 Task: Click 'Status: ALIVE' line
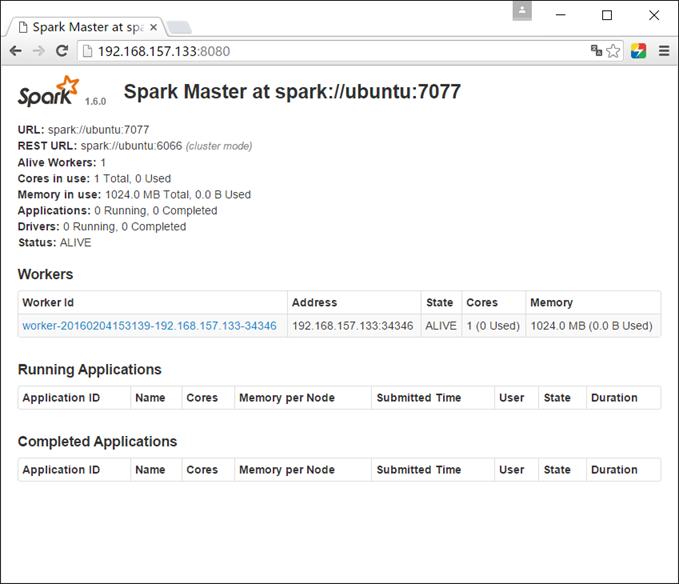tap(55, 242)
